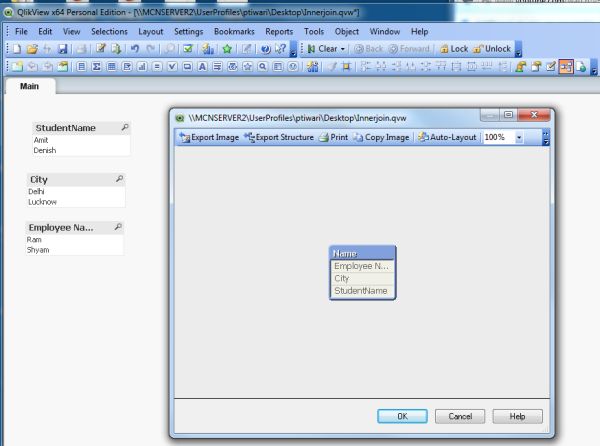This screenshot has height=446, width=600.
Task: Open the Object menu
Action: (347, 31)
